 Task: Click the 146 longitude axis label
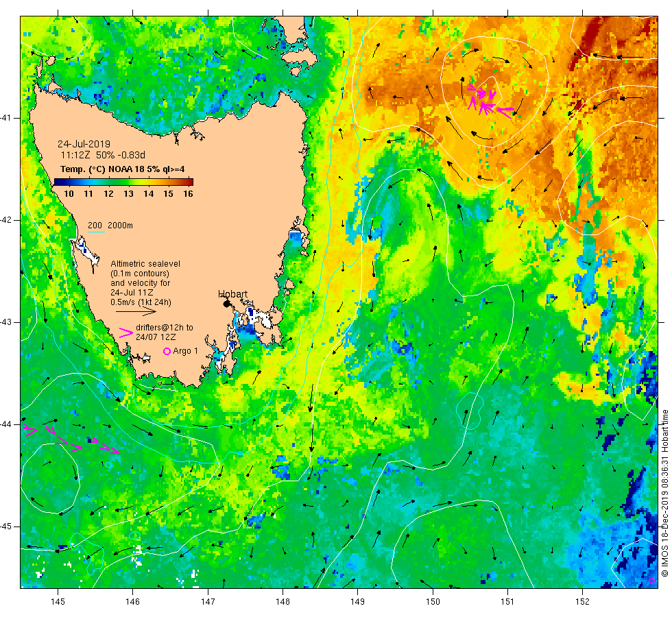click(x=133, y=602)
